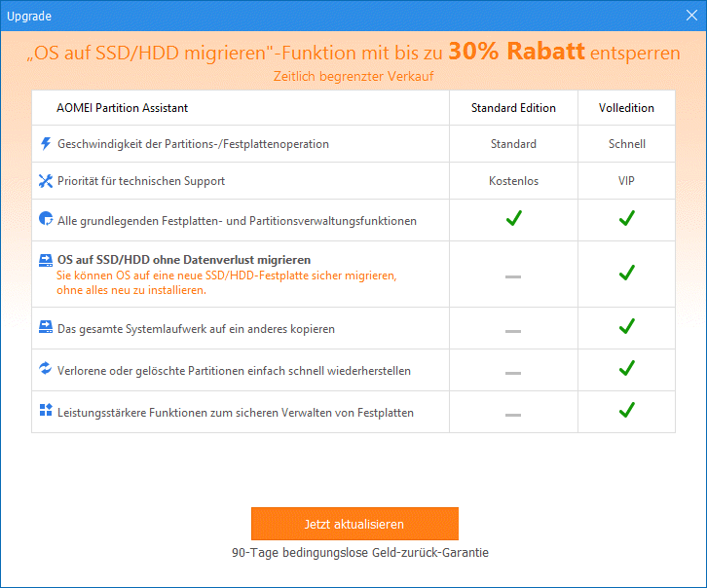Click the four-squares advanced functions icon
The image size is (707, 588).
(45, 411)
